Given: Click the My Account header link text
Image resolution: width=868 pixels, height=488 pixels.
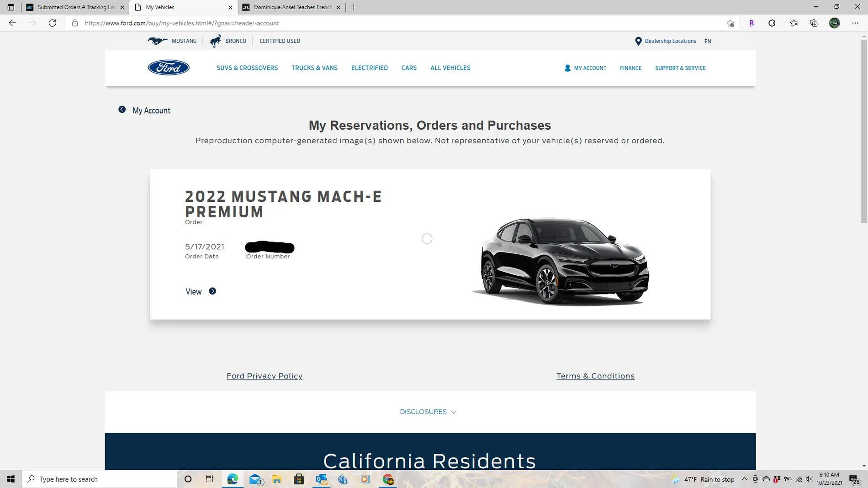Looking at the screenshot, I should pyautogui.click(x=590, y=68).
